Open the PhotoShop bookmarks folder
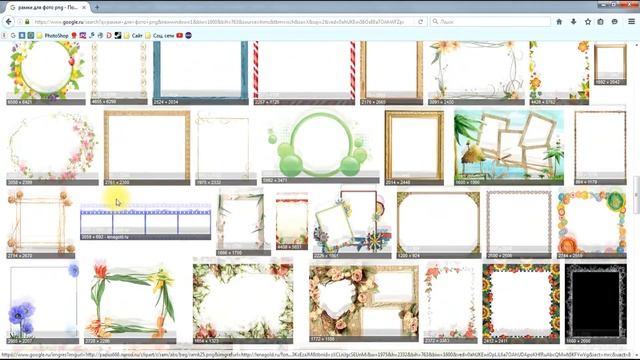640x360 pixels. coord(52,36)
